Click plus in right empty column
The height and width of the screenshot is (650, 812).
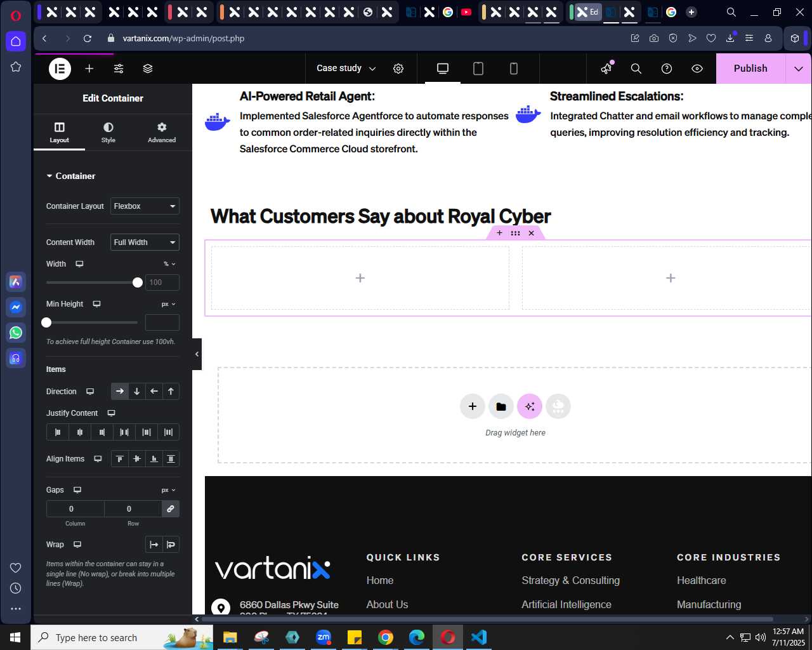pyautogui.click(x=671, y=278)
